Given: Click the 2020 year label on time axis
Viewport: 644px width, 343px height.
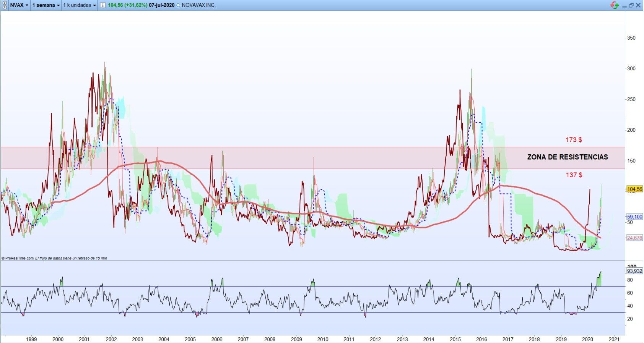Looking at the screenshot, I should pos(587,339).
